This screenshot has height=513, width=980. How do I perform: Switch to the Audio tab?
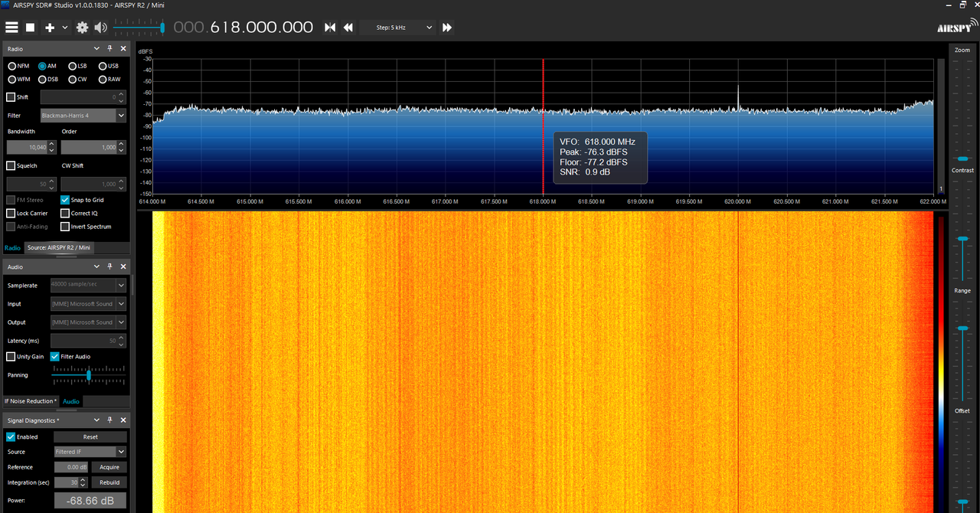pyautogui.click(x=70, y=401)
